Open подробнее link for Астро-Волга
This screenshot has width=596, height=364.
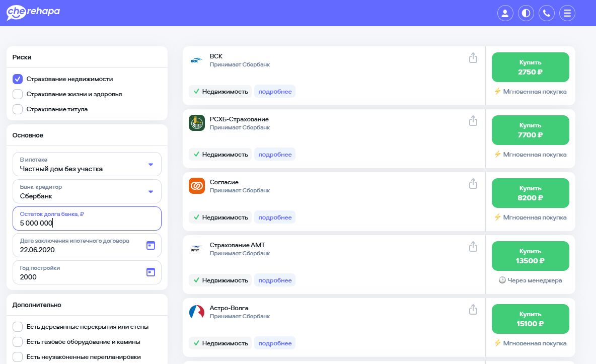275,343
